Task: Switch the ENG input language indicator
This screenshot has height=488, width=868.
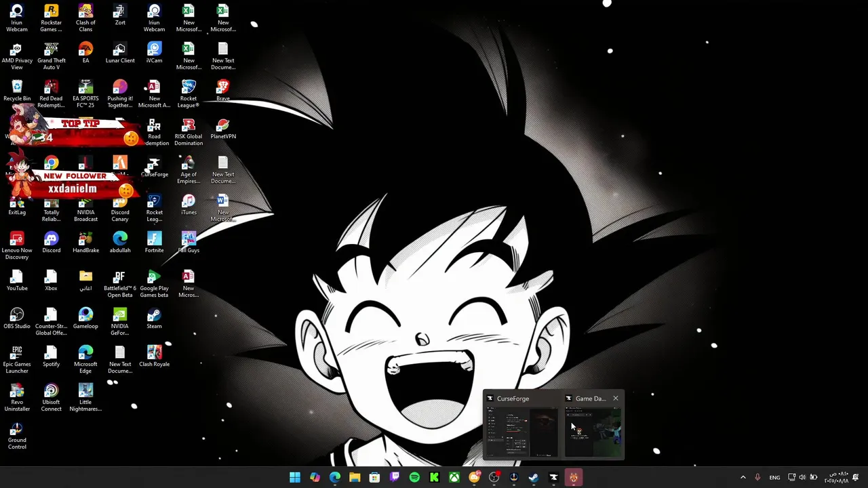Action: click(774, 478)
